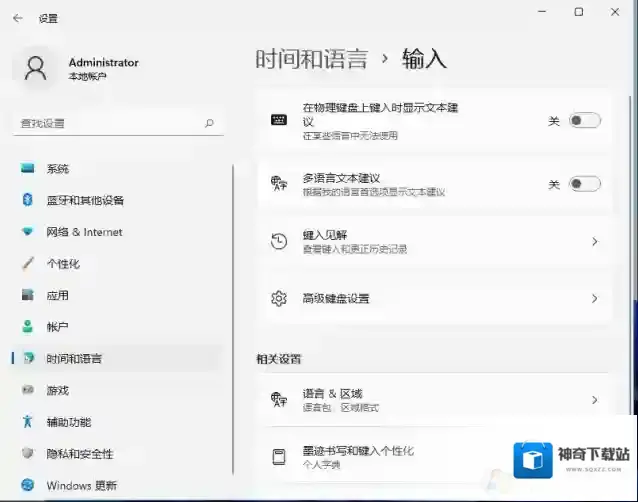This screenshot has height=502, width=638.
Task: Click the 辅助功能 accessibility icon
Action: coord(28,422)
